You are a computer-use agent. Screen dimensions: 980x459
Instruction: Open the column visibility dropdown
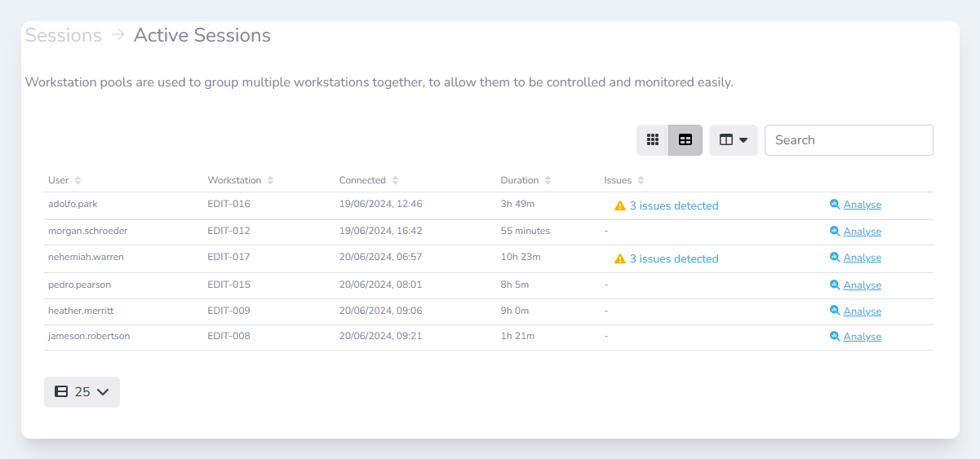tap(733, 140)
